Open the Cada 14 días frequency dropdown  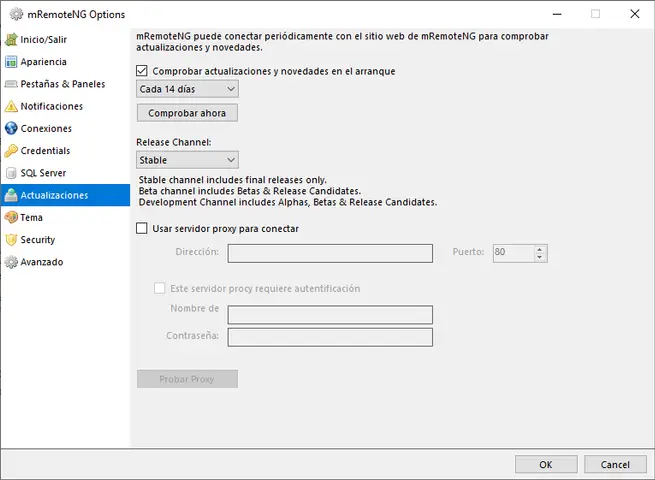pos(187,89)
